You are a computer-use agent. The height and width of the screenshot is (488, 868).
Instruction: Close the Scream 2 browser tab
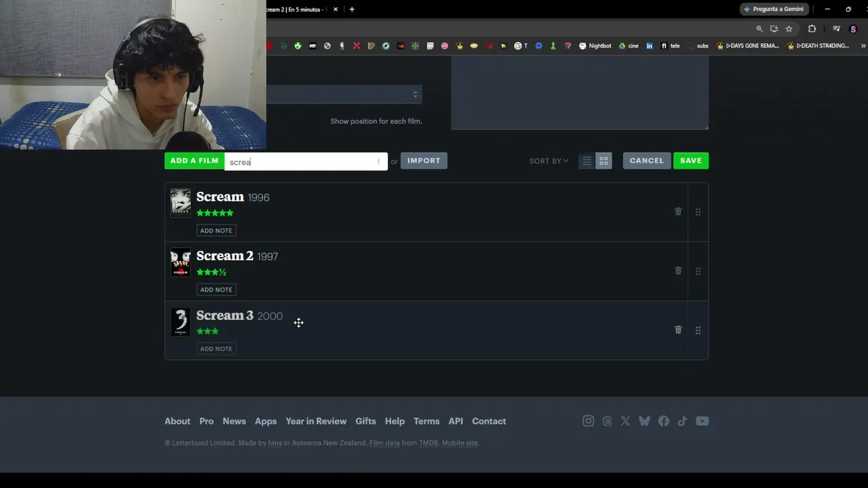pyautogui.click(x=335, y=9)
